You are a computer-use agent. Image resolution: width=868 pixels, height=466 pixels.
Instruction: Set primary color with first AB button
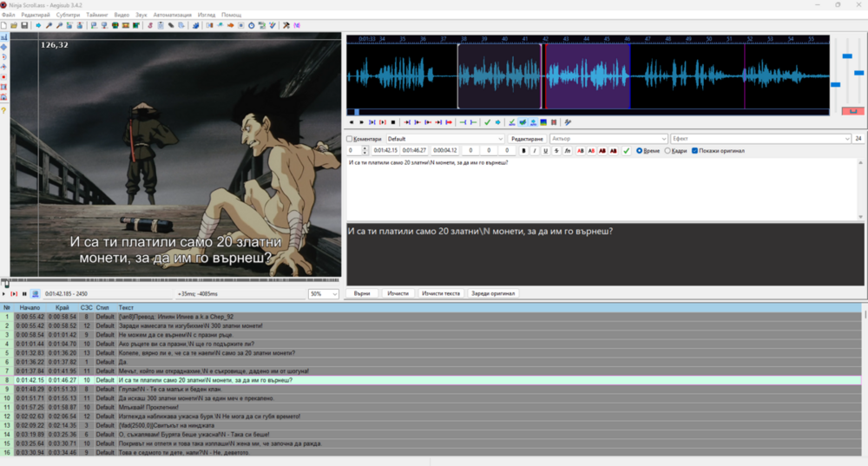(x=581, y=150)
